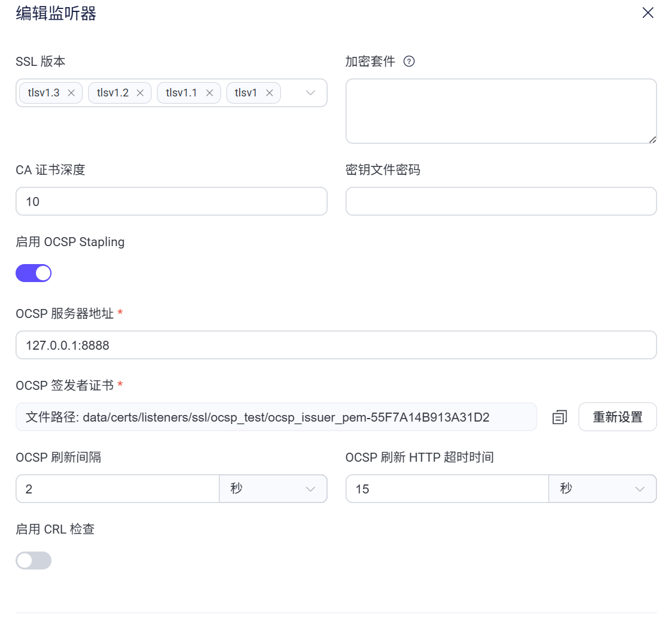Click into the 加密套件 text area

click(501, 111)
